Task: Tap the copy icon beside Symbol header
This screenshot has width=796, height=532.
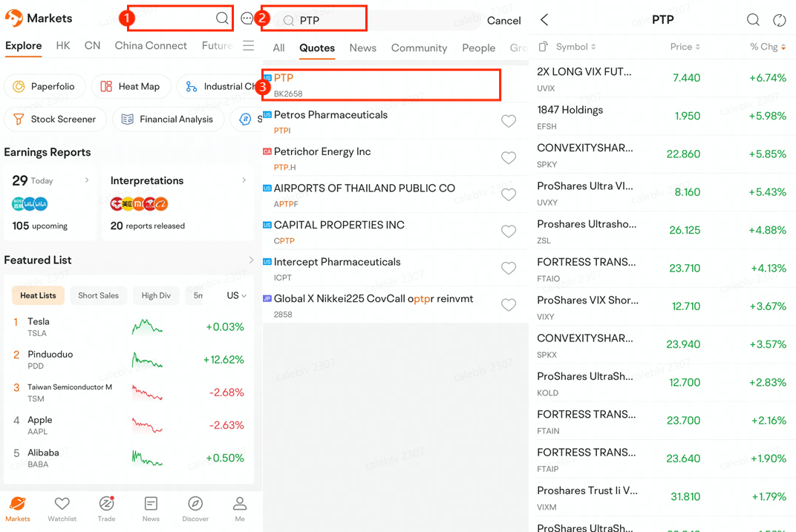Action: 543,47
